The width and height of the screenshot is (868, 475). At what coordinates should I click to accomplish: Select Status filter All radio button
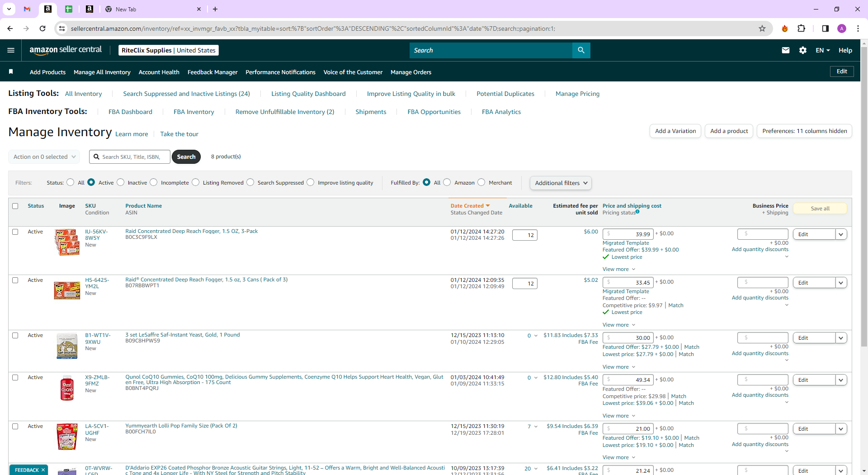[x=70, y=182]
